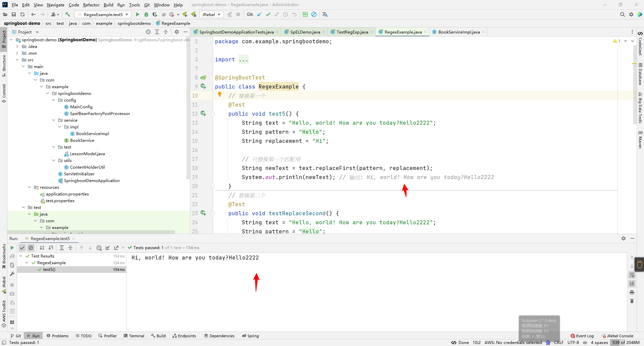Toggle Sort Alphabetically in test runner
The width and height of the screenshot is (644, 346).
pyautogui.click(x=42, y=248)
